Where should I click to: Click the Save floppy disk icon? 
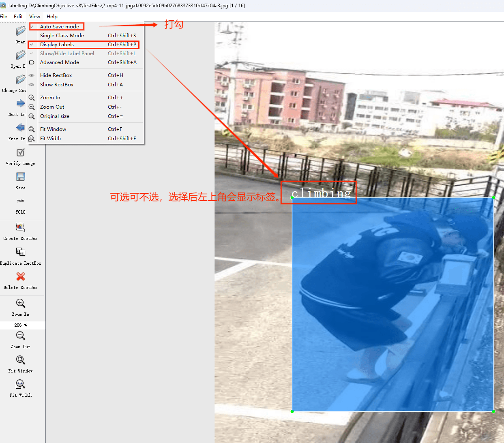tap(20, 177)
